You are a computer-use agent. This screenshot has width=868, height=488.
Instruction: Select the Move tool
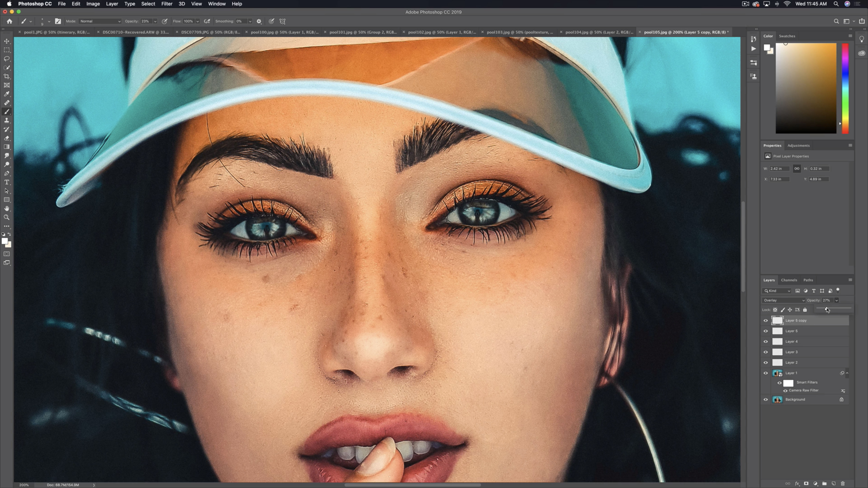[7, 41]
